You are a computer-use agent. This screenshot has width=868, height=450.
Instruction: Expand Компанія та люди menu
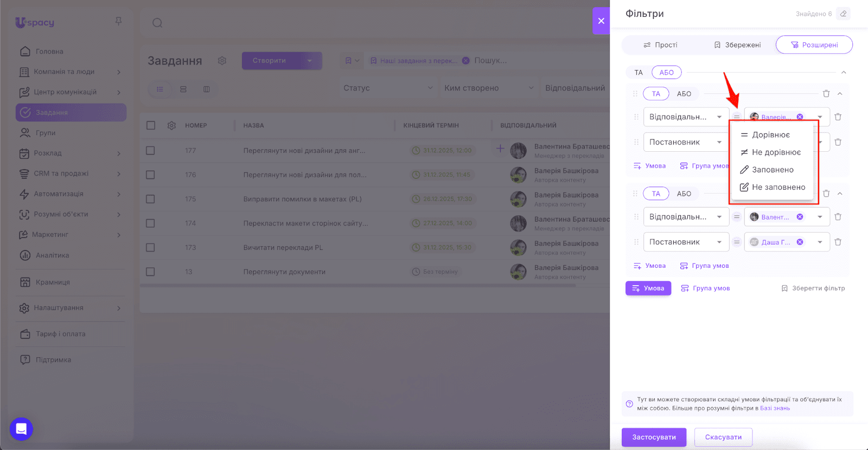click(71, 72)
